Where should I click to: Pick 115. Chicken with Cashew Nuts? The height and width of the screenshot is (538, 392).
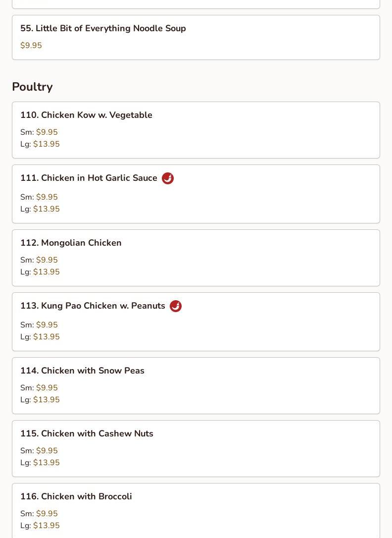[x=87, y=433]
